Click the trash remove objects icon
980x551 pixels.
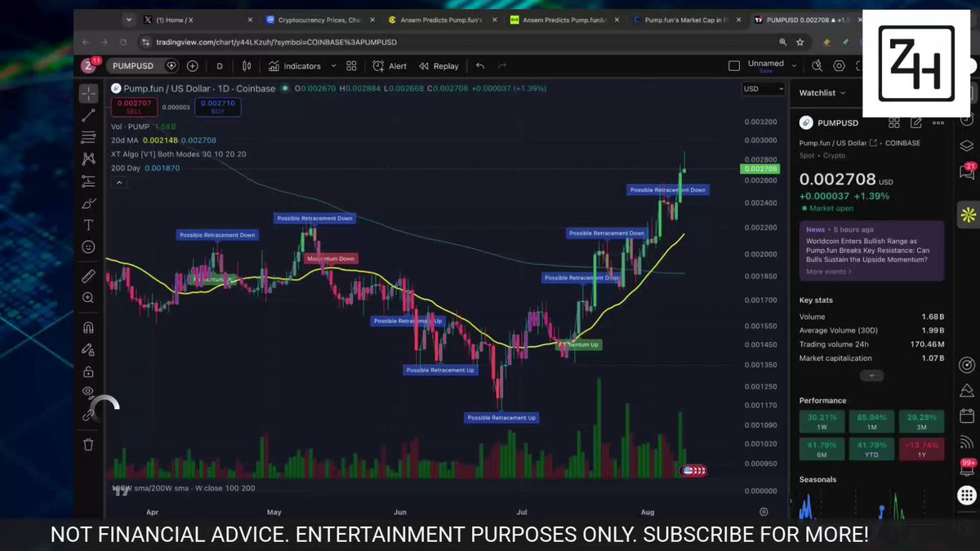point(88,444)
